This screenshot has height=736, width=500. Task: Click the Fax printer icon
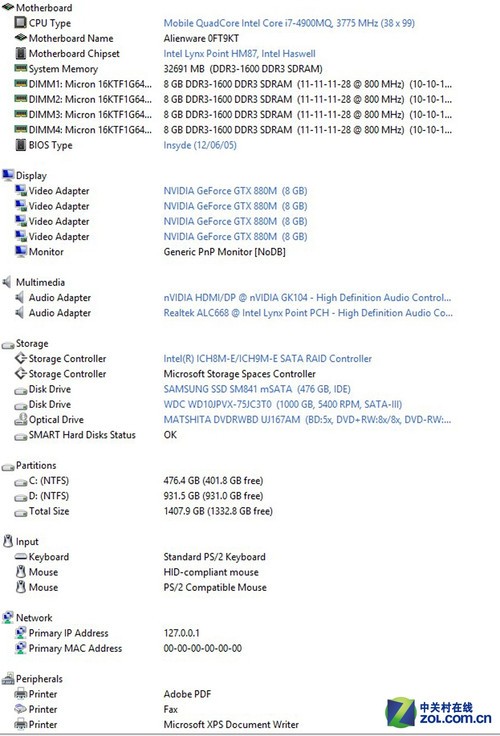[20, 709]
